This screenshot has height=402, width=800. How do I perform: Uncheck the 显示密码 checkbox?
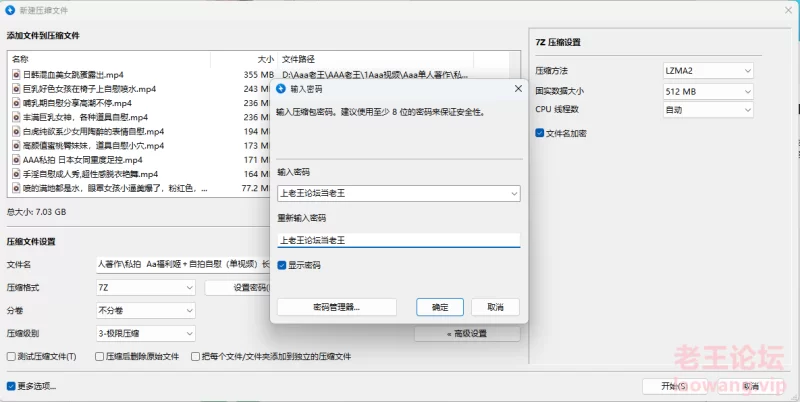[x=282, y=265]
